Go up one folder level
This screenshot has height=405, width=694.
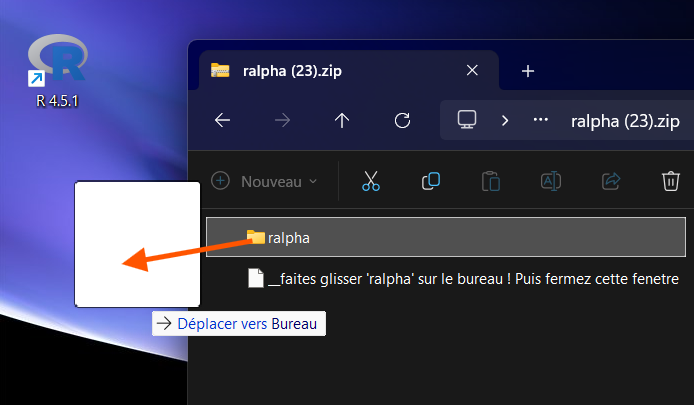click(x=342, y=120)
